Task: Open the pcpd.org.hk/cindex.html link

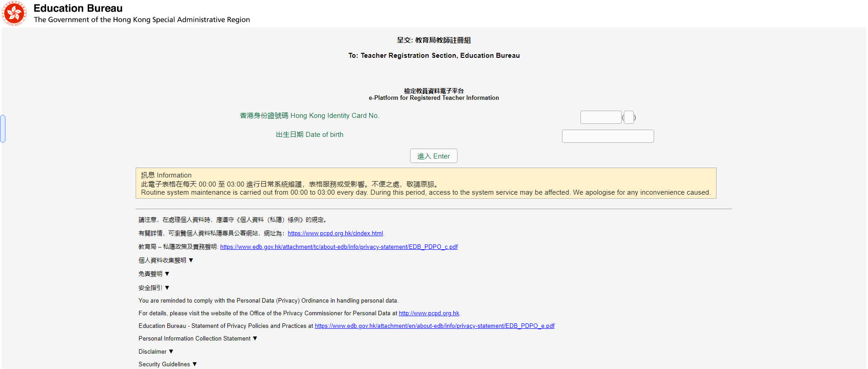Action: (335, 234)
